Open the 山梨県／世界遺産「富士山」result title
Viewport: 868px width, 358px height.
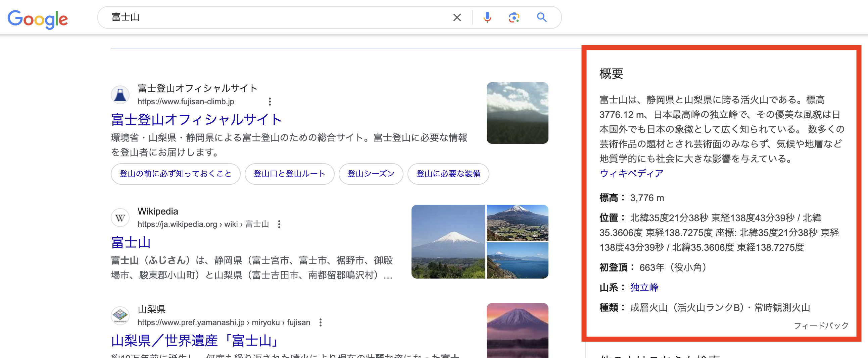(x=195, y=341)
